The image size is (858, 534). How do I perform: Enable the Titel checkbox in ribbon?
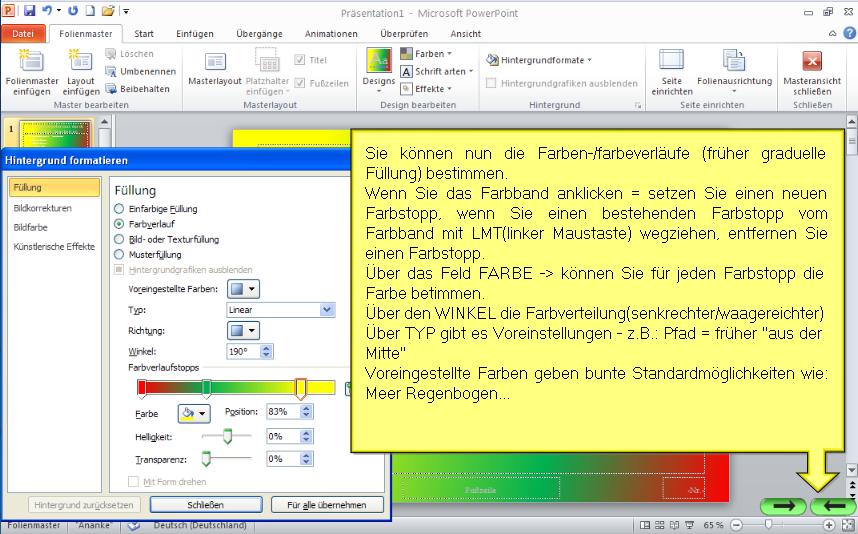tap(300, 59)
